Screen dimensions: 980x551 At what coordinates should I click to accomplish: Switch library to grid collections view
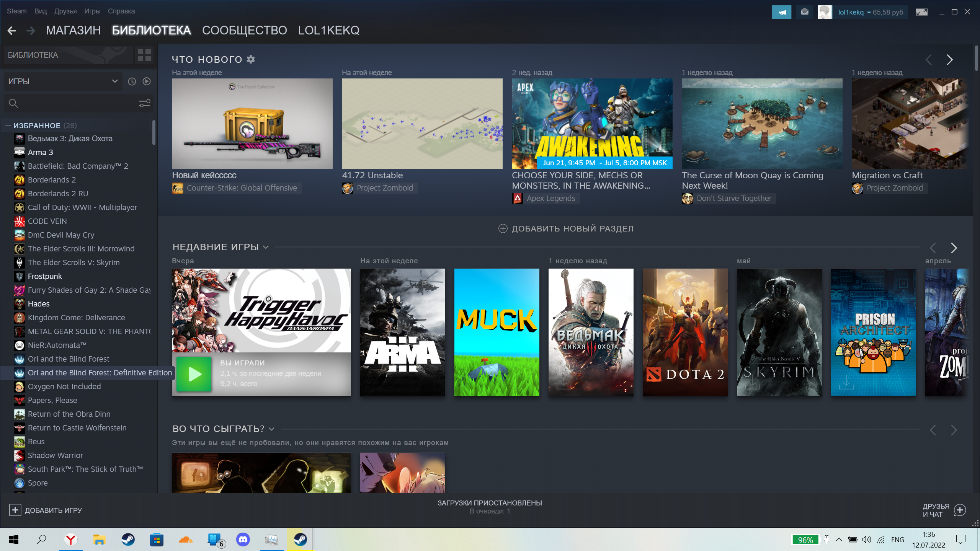tap(144, 55)
